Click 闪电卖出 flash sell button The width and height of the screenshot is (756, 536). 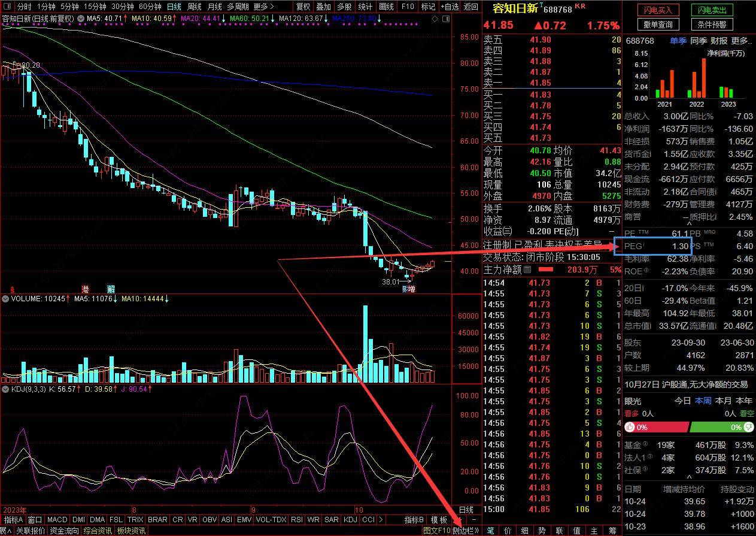click(x=712, y=10)
